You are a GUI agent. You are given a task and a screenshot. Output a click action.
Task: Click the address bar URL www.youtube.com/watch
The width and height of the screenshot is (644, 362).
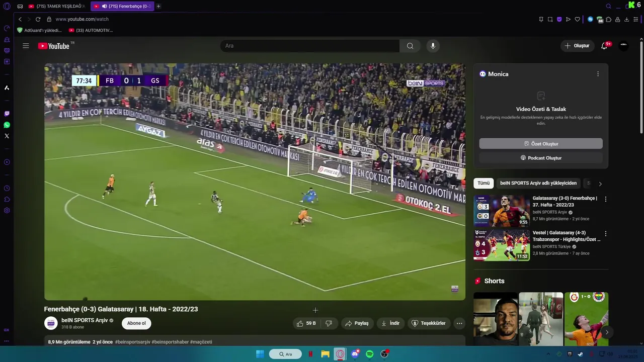[82, 19]
